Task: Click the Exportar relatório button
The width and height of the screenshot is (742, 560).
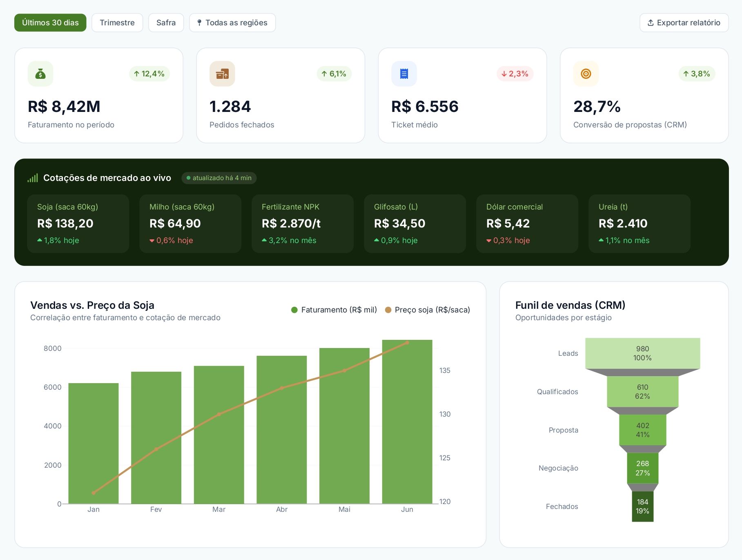Action: (x=684, y=23)
